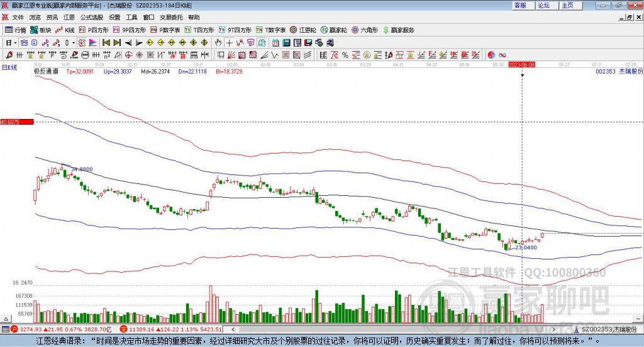Open the 板块 sector view
The image size is (644, 347).
point(41,30)
